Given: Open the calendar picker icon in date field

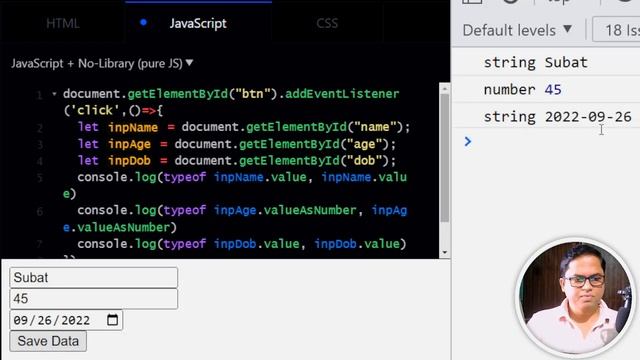Looking at the screenshot, I should [112, 320].
